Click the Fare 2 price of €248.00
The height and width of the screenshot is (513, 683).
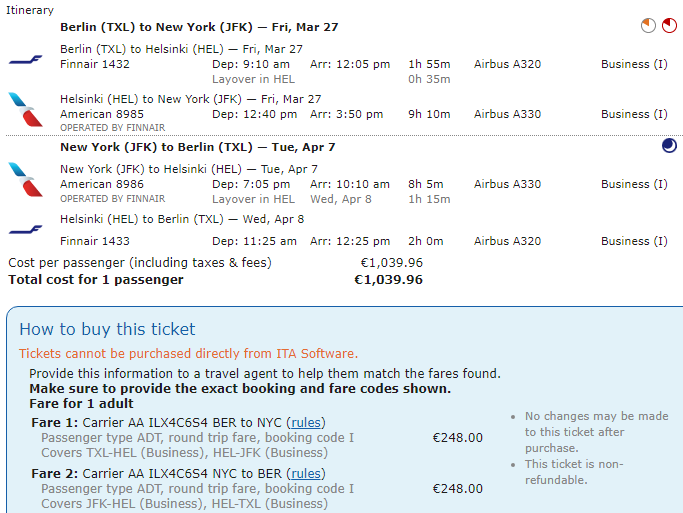457,489
